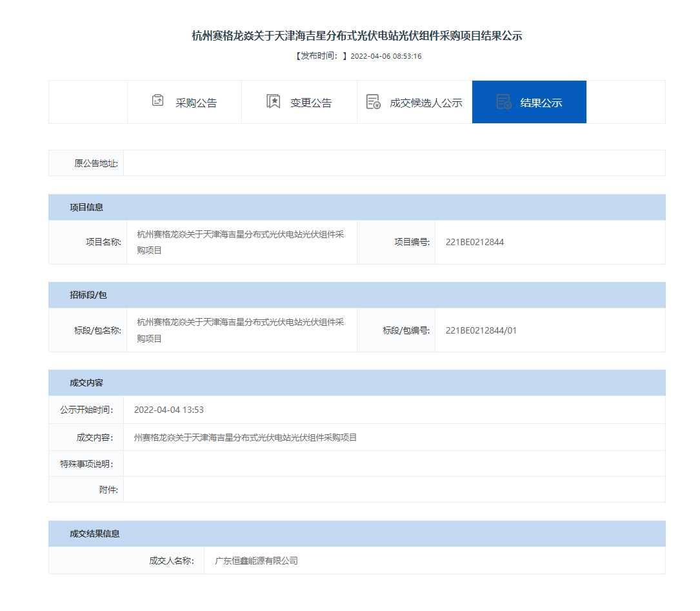Click project number 221BE0212844
Viewport: 700px width, 611px height.
(475, 242)
